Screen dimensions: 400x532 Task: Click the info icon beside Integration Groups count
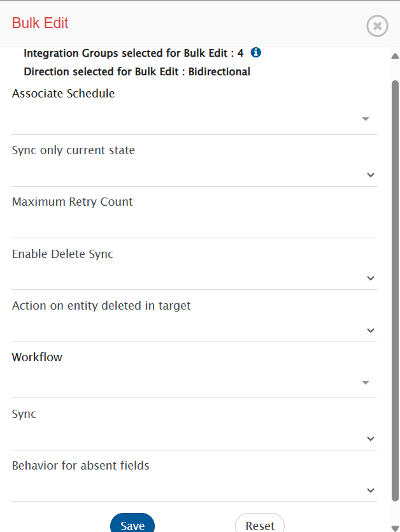coord(256,53)
